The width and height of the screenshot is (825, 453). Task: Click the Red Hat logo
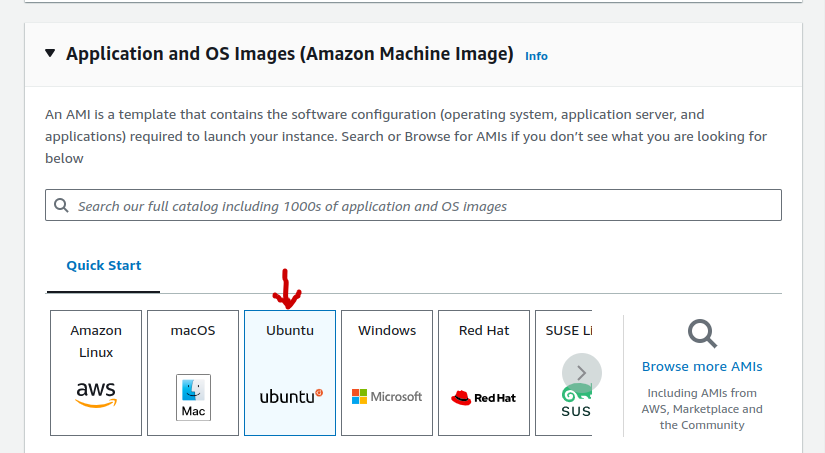click(484, 398)
